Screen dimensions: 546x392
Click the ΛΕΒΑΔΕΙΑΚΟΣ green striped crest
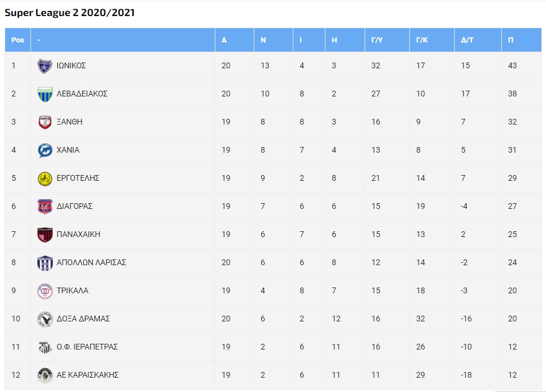(45, 94)
